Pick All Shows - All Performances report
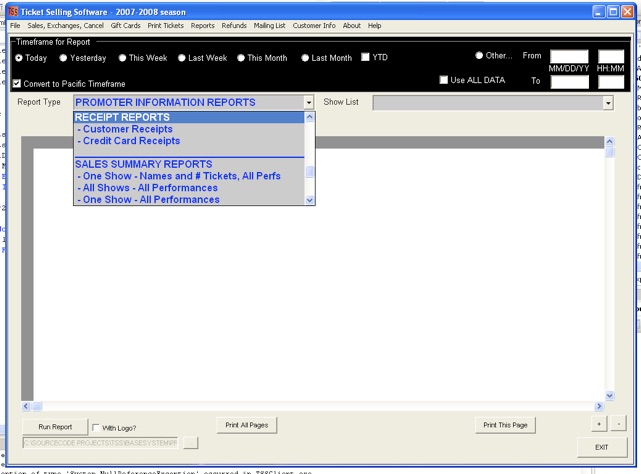Screen dimensions: 641x474 (150, 188)
